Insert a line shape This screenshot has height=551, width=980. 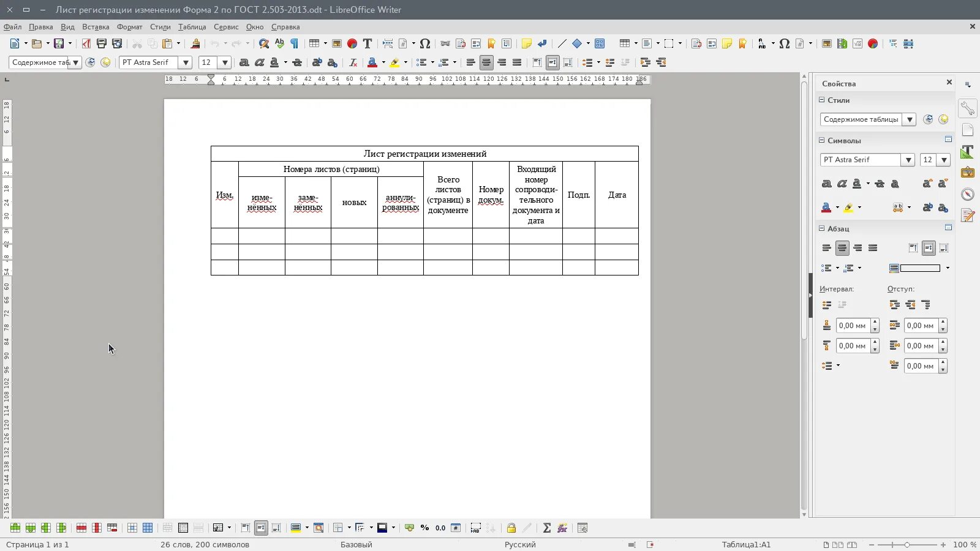pos(562,43)
